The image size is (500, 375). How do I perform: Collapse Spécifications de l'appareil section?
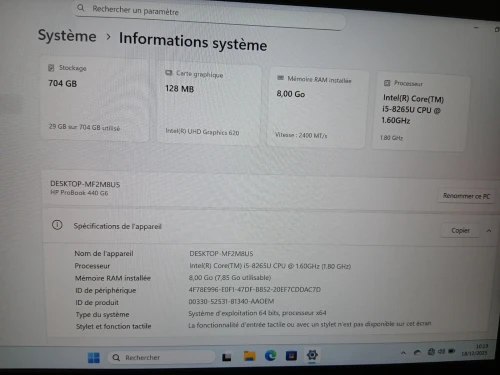(x=489, y=231)
